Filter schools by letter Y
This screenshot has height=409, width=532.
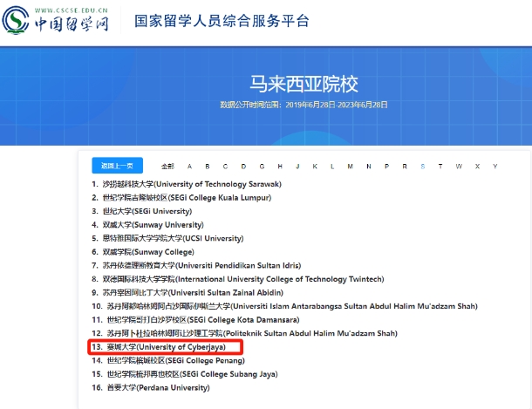(x=495, y=167)
